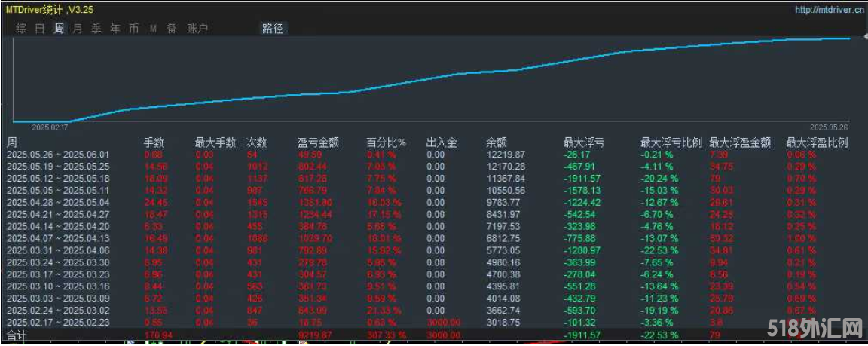868x346 pixels.
Task: Select the 周 weekly tab
Action: [59, 29]
